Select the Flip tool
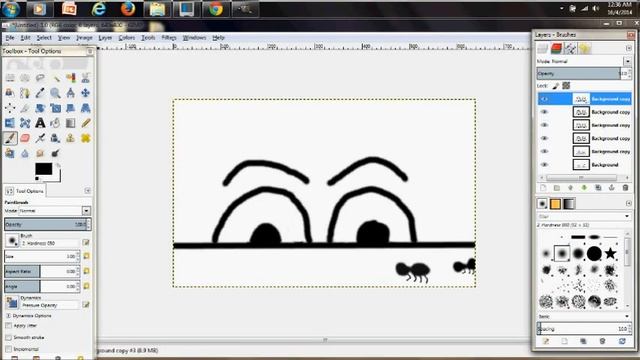This screenshot has height=360, width=640. click(x=10, y=123)
